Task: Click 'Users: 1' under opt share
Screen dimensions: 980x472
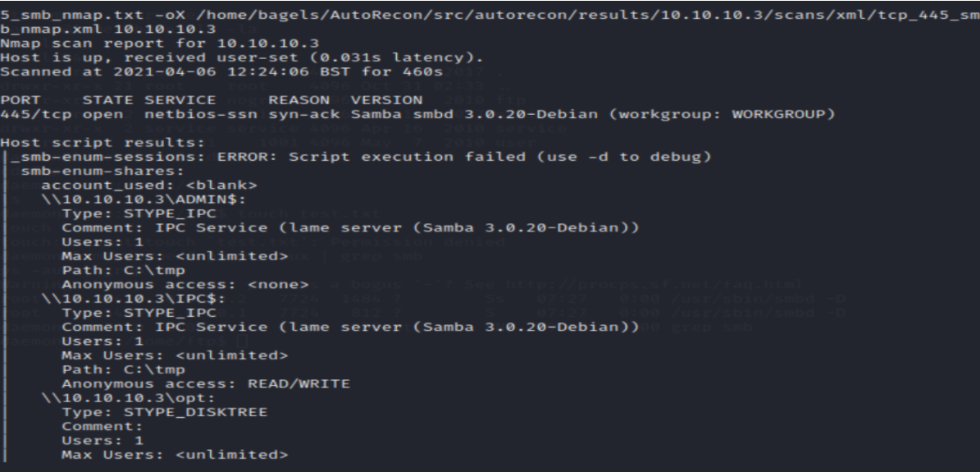Action: coord(103,440)
